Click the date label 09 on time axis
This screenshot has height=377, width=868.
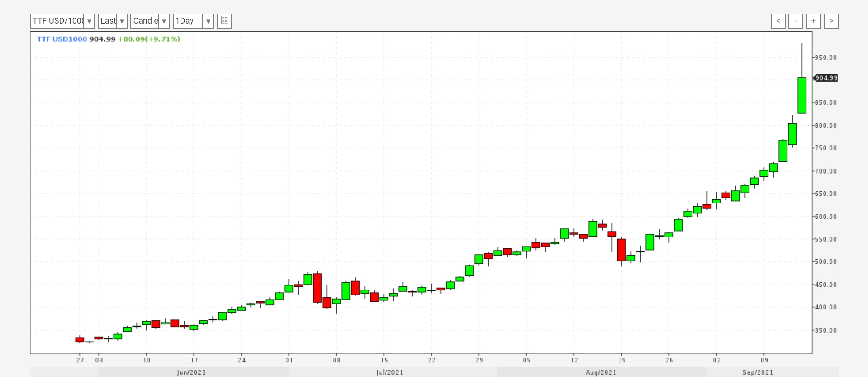click(x=764, y=360)
